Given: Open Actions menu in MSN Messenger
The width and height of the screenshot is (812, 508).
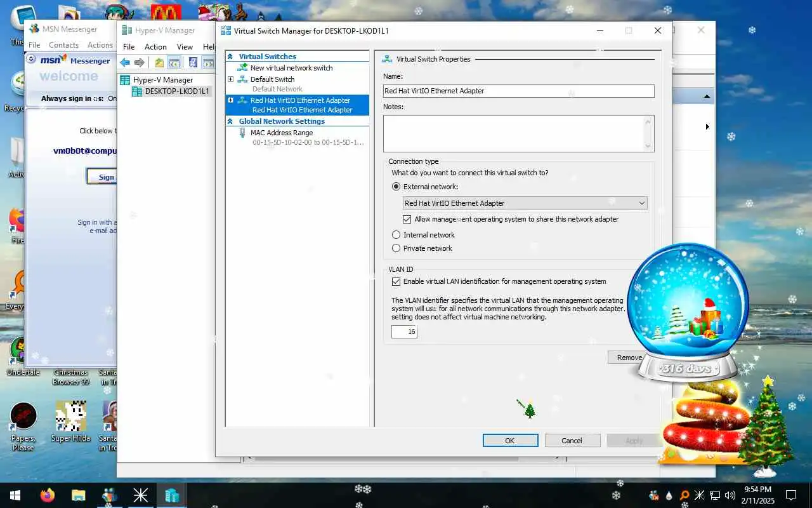Looking at the screenshot, I should point(100,45).
